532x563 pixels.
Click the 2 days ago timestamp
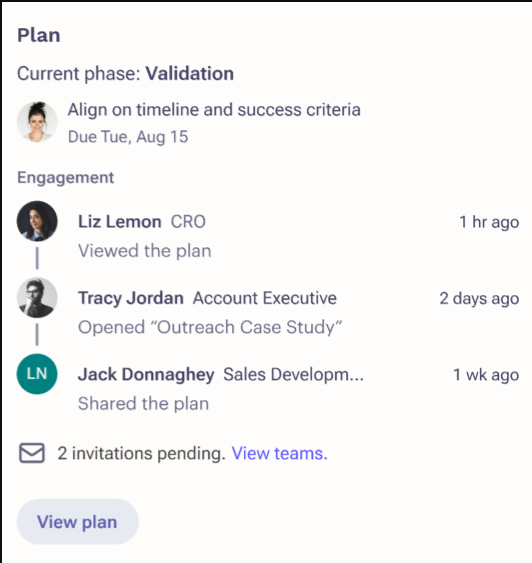pos(480,298)
